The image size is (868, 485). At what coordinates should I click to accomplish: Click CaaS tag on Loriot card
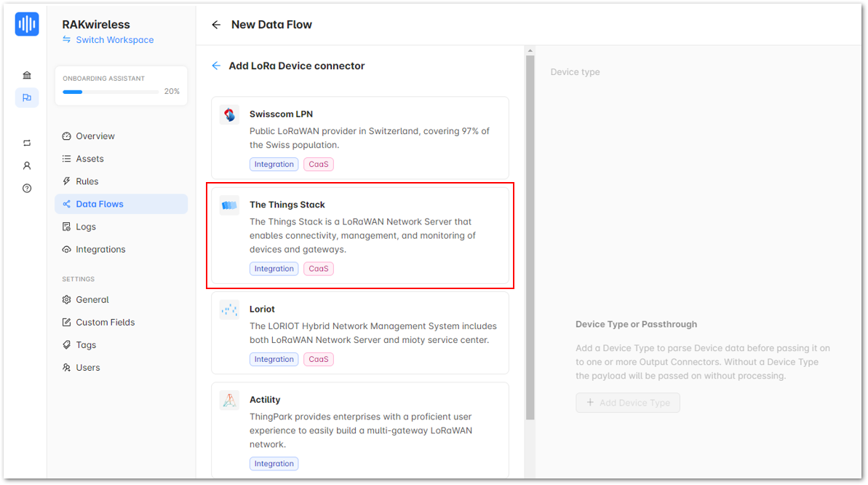tap(318, 359)
